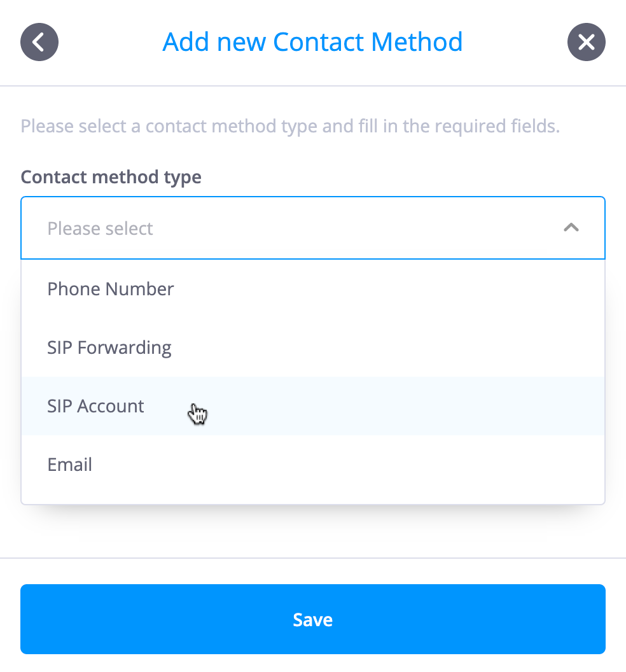Set contact type to Phone Number

313,289
